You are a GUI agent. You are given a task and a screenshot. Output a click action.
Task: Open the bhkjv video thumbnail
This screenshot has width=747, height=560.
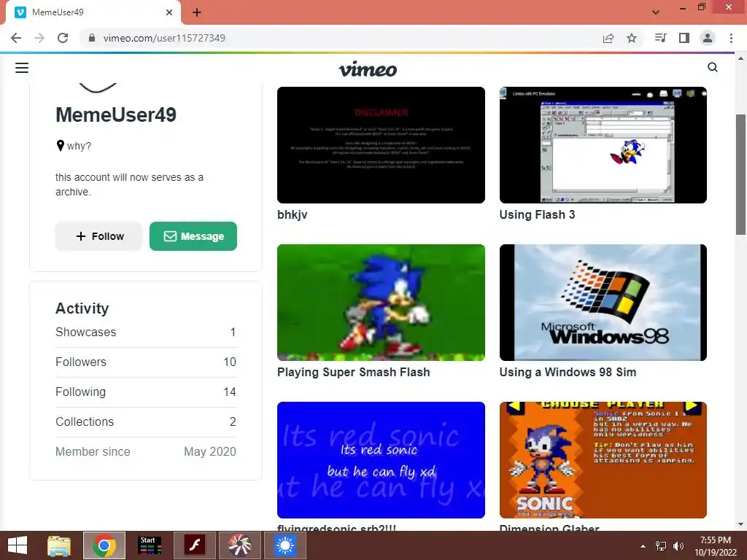click(381, 145)
